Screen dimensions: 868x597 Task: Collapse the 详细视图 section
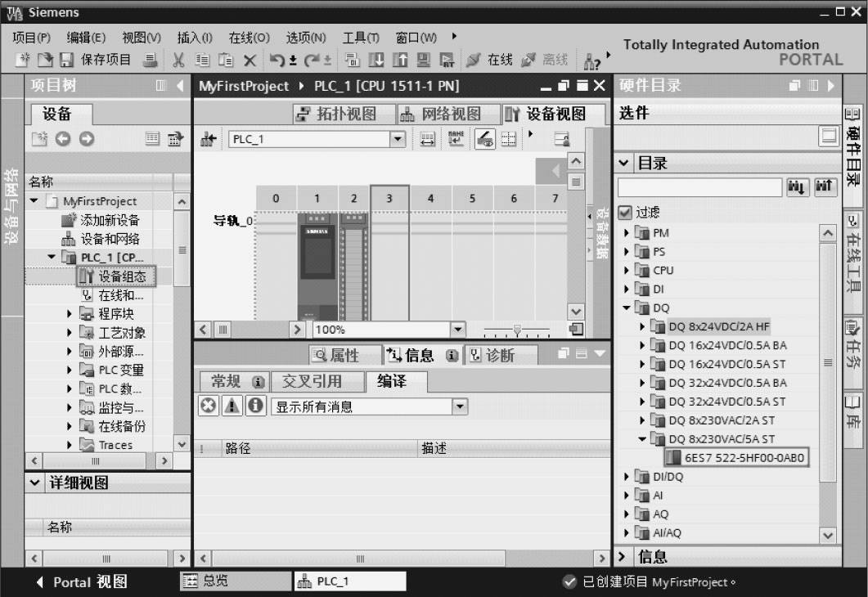coord(34,483)
